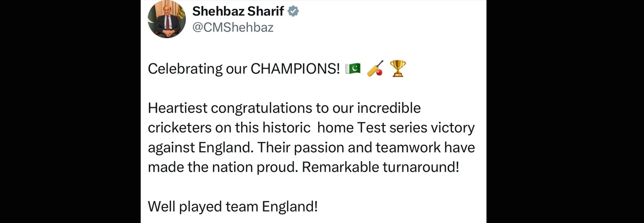The image size is (644, 223).
Task: Click the "Well played team England!" line
Action: click(x=232, y=206)
